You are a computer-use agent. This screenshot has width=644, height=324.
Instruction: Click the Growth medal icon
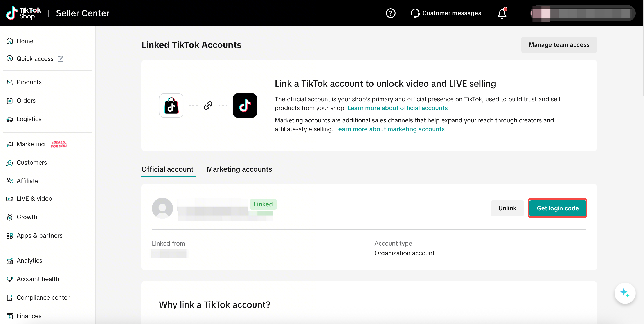pyautogui.click(x=9, y=217)
